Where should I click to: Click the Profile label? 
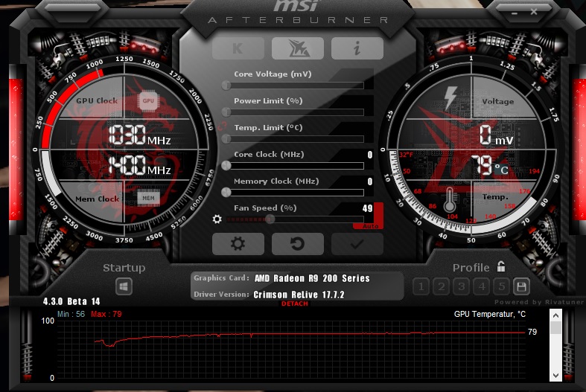tap(471, 268)
